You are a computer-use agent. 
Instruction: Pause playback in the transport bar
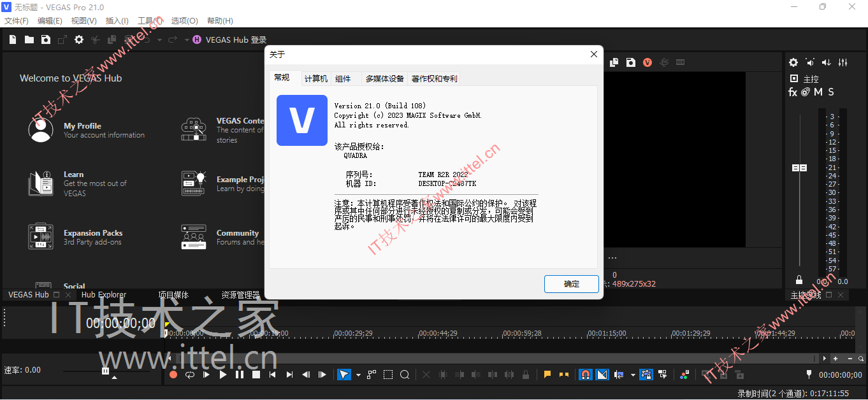click(240, 375)
